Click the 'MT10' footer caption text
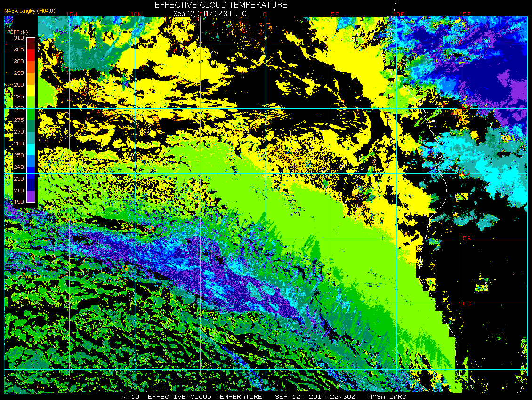The width and height of the screenshot is (532, 400). [x=131, y=397]
